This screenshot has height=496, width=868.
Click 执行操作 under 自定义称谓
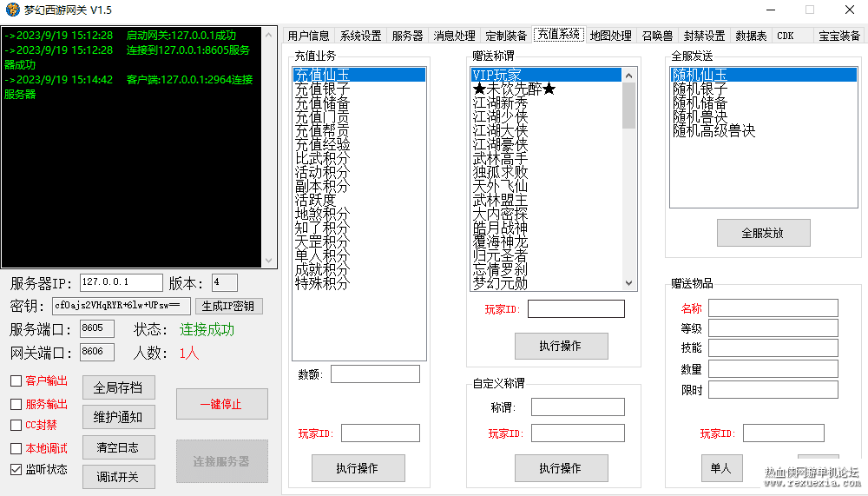click(561, 468)
